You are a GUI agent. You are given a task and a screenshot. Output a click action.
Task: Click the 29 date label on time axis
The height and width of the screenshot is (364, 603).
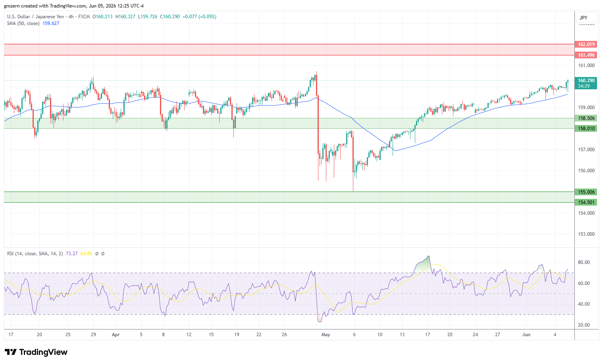click(x=93, y=335)
